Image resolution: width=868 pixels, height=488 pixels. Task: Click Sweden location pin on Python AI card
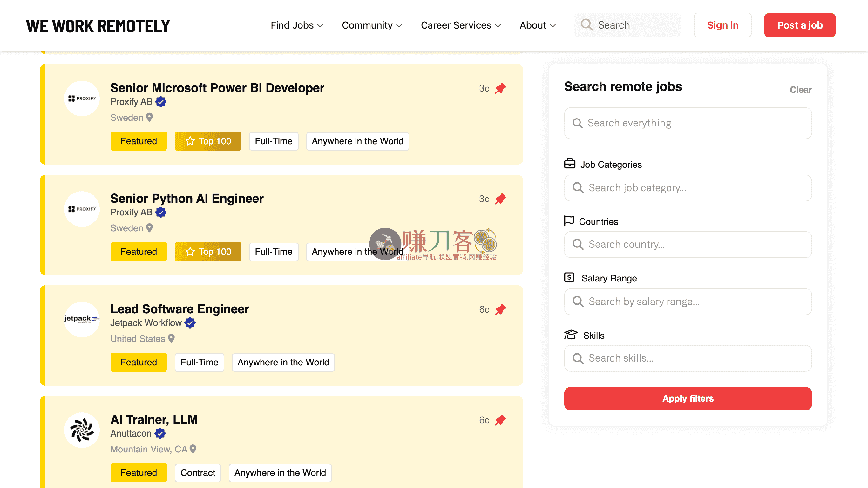149,228
